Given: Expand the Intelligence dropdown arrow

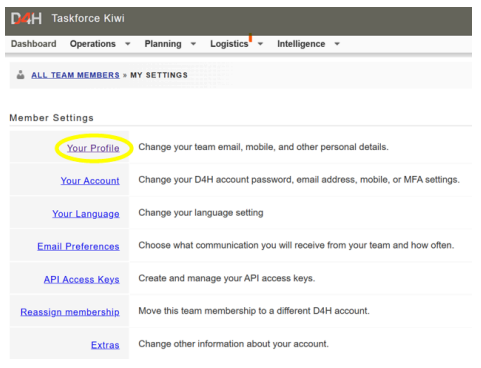Looking at the screenshot, I should 337,44.
